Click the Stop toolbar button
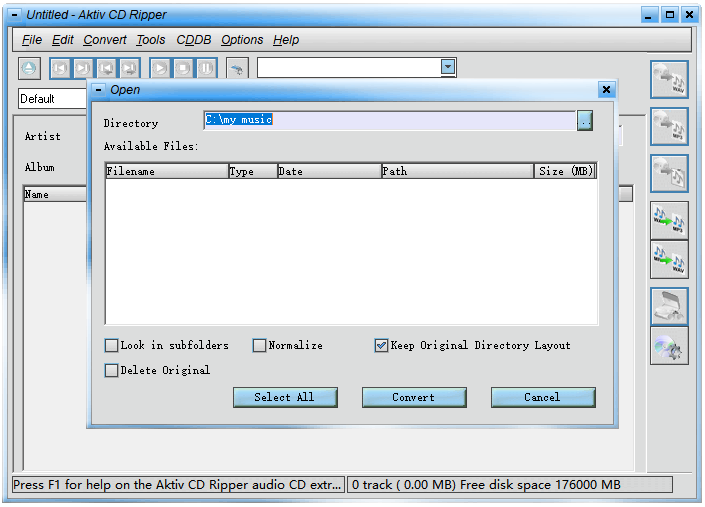The image size is (705, 507). pyautogui.click(x=183, y=68)
